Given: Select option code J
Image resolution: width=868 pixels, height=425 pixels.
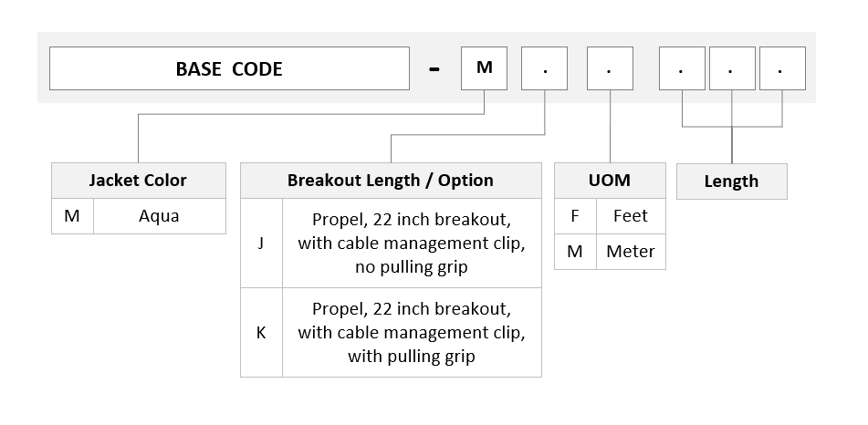Looking at the screenshot, I should (x=261, y=243).
